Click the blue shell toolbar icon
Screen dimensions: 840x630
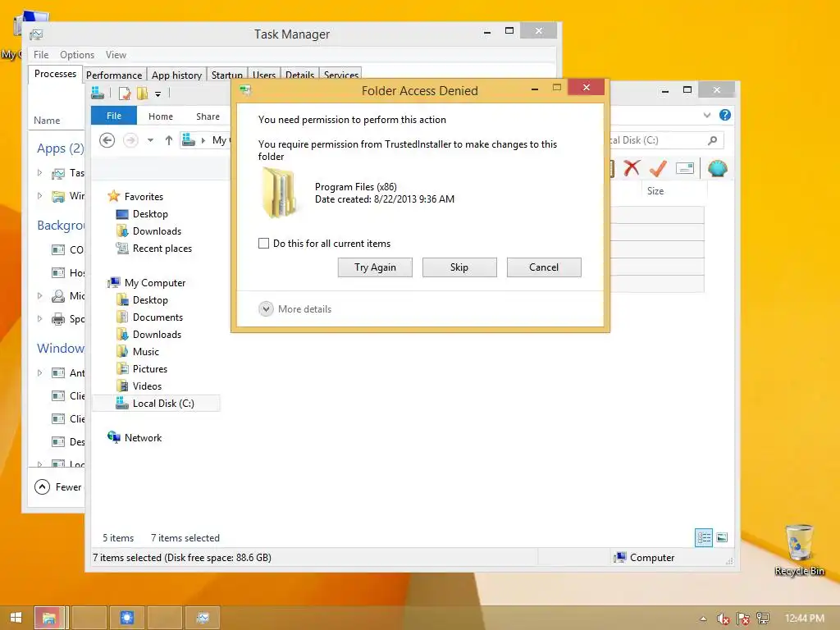pyautogui.click(x=717, y=168)
